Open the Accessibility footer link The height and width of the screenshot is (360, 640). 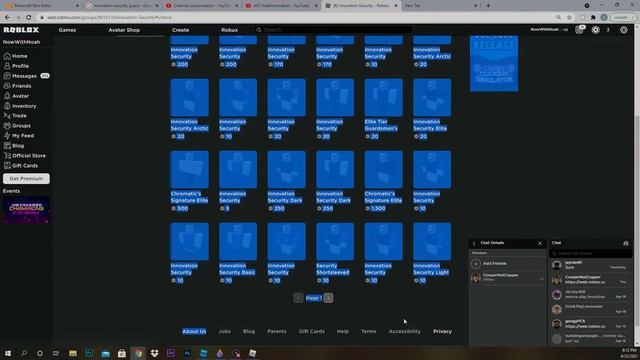tap(404, 331)
